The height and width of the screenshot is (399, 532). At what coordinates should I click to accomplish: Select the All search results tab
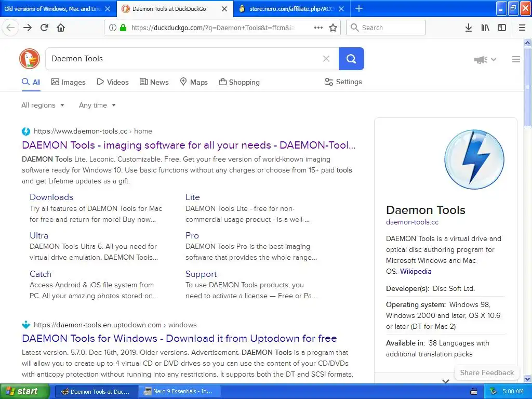point(31,82)
